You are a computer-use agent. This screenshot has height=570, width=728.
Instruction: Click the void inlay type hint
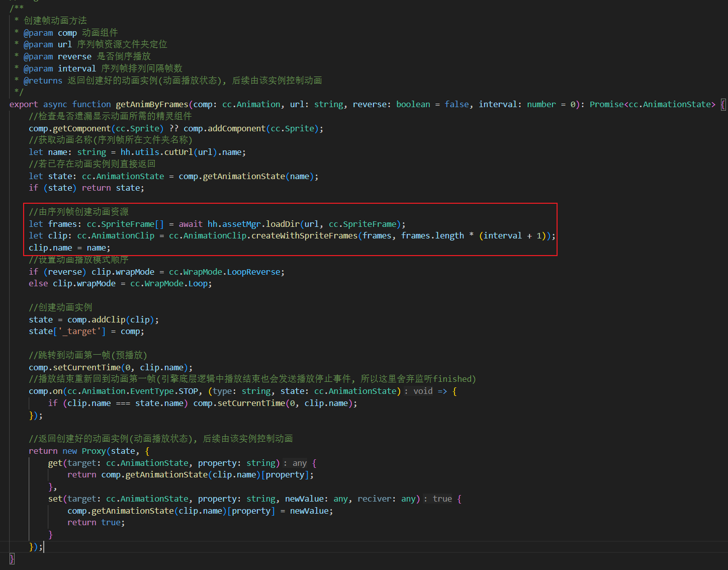422,391
